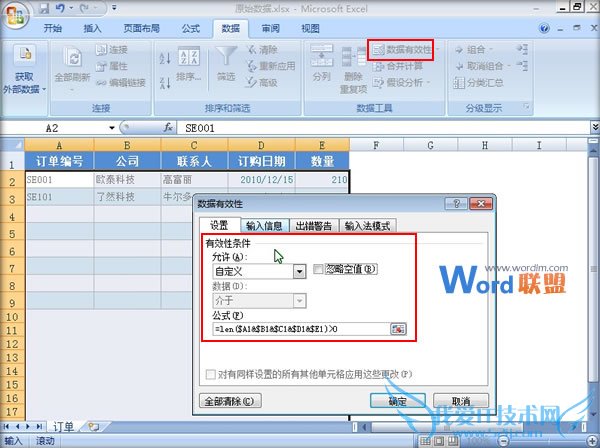This screenshot has height=448, width=600.
Task: Click Edit Links (编辑链接)
Action: coord(121,83)
